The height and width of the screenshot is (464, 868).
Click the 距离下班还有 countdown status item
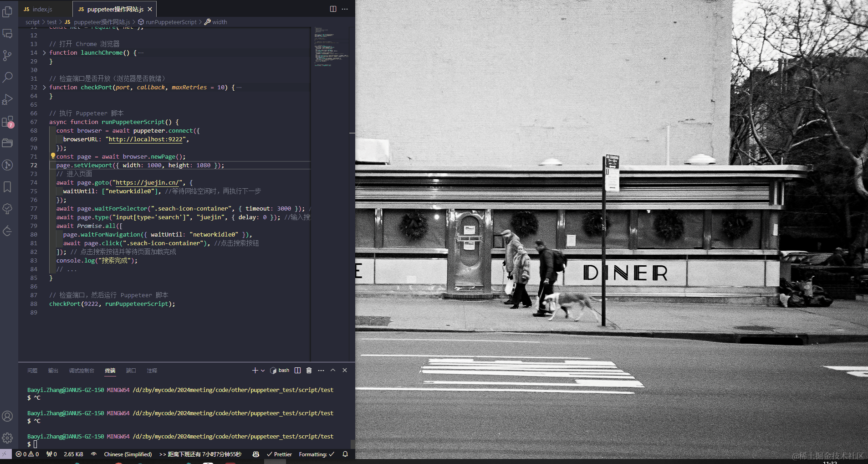[x=200, y=454]
